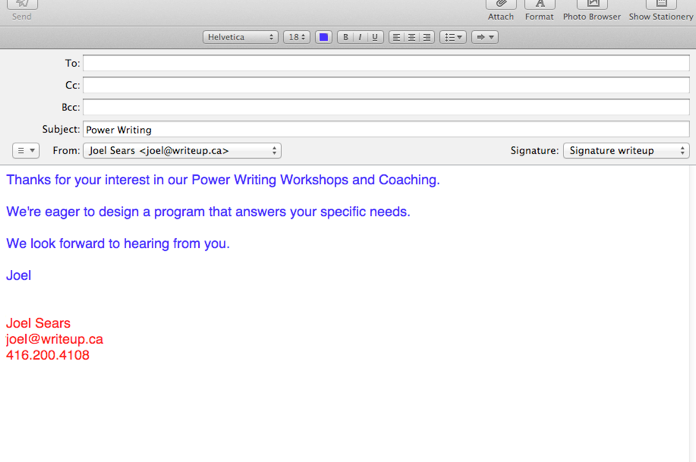Viewport: 696px width, 462px height.
Task: Open the Signature writeup dropdown
Action: [x=626, y=150]
